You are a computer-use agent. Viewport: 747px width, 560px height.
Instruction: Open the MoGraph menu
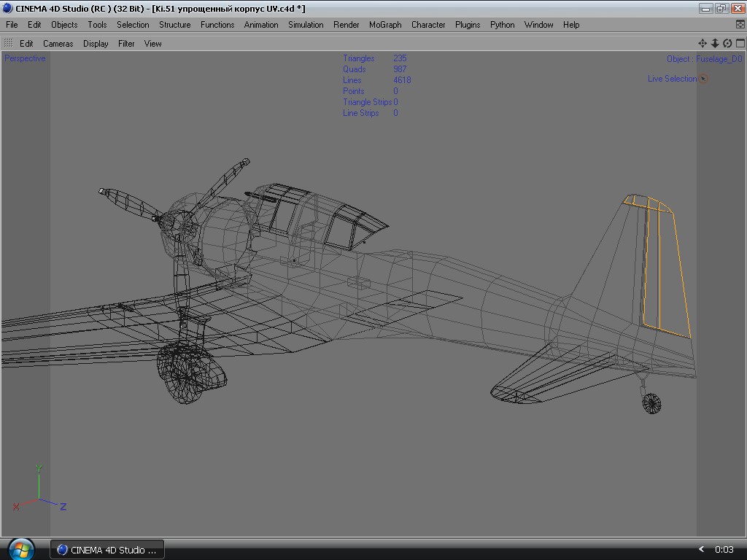tap(385, 25)
